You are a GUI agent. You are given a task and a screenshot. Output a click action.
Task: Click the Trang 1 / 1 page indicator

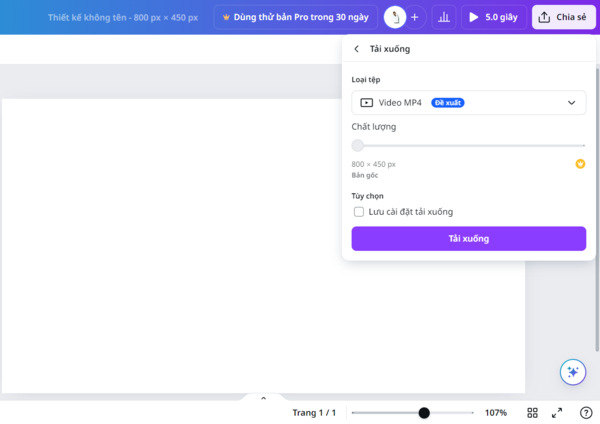point(314,413)
